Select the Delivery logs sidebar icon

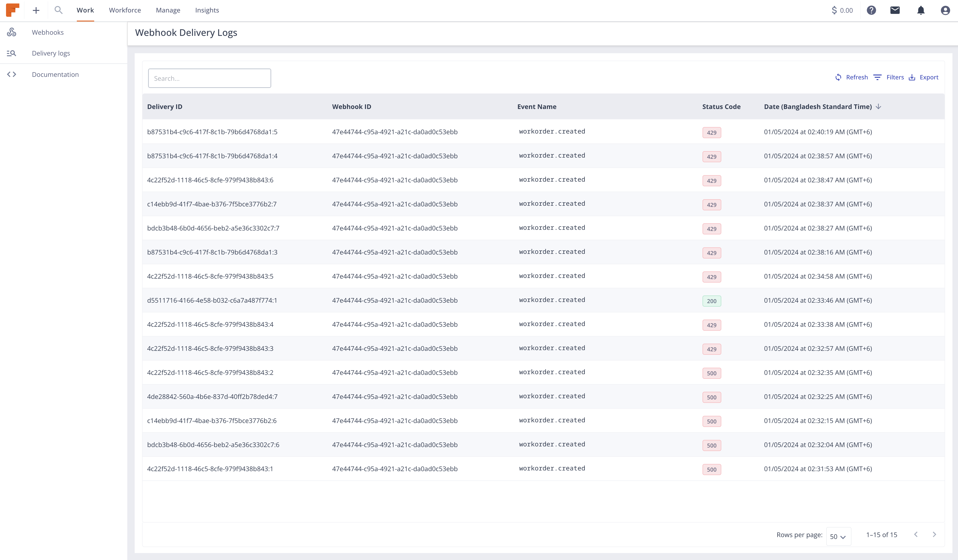click(11, 53)
